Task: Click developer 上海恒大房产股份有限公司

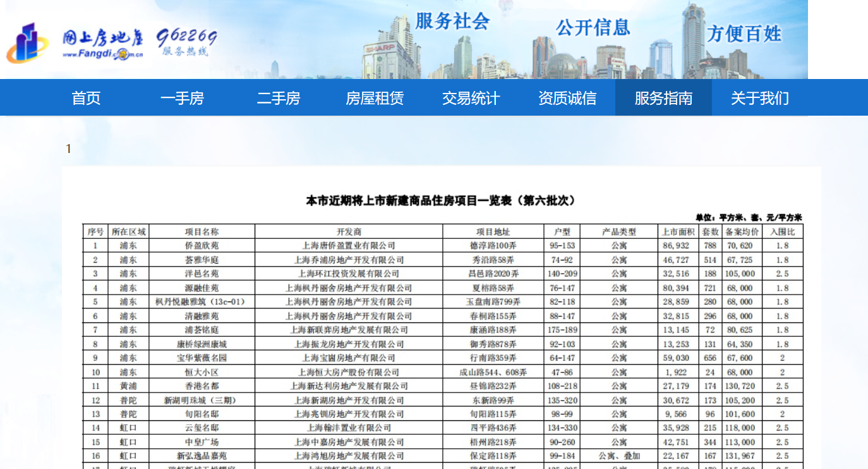Action: click(x=349, y=372)
